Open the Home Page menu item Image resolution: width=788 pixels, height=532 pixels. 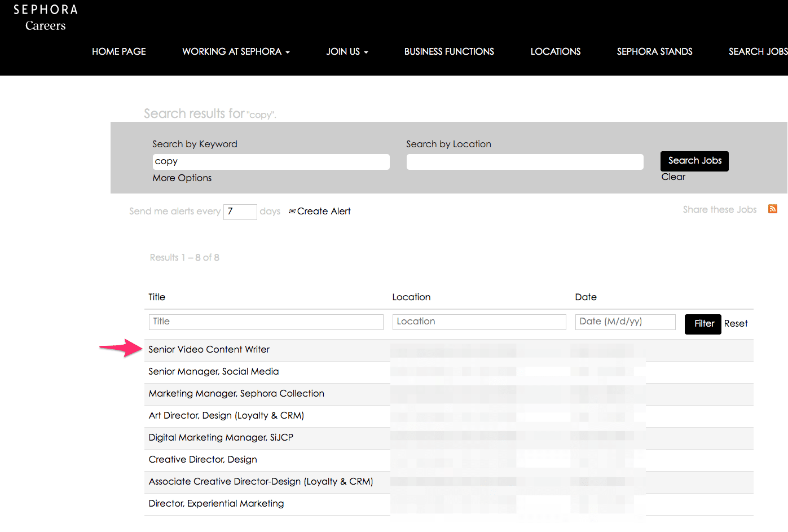coord(119,52)
